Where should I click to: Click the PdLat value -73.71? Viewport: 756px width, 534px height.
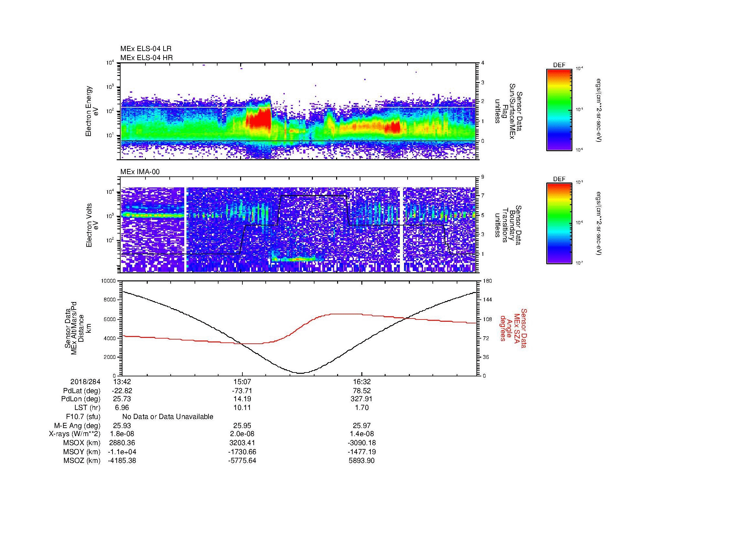tap(242, 391)
